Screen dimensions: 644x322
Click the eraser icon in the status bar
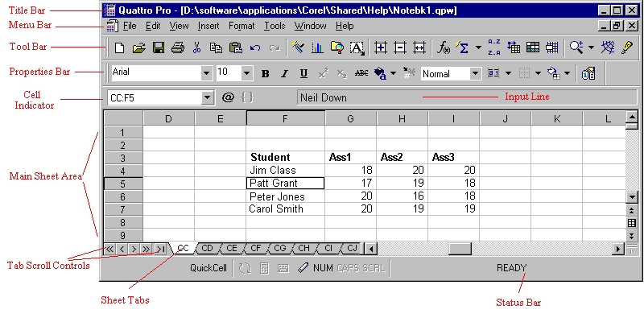pyautogui.click(x=303, y=268)
